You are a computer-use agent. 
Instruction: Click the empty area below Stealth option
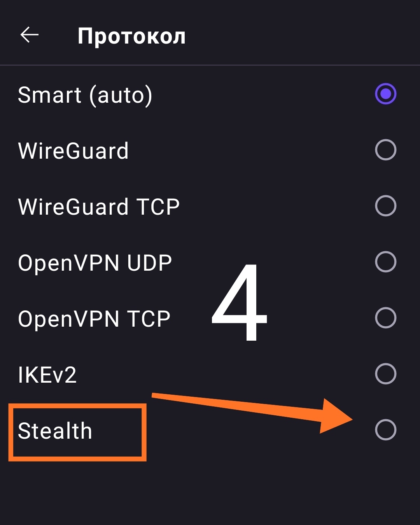(210, 494)
